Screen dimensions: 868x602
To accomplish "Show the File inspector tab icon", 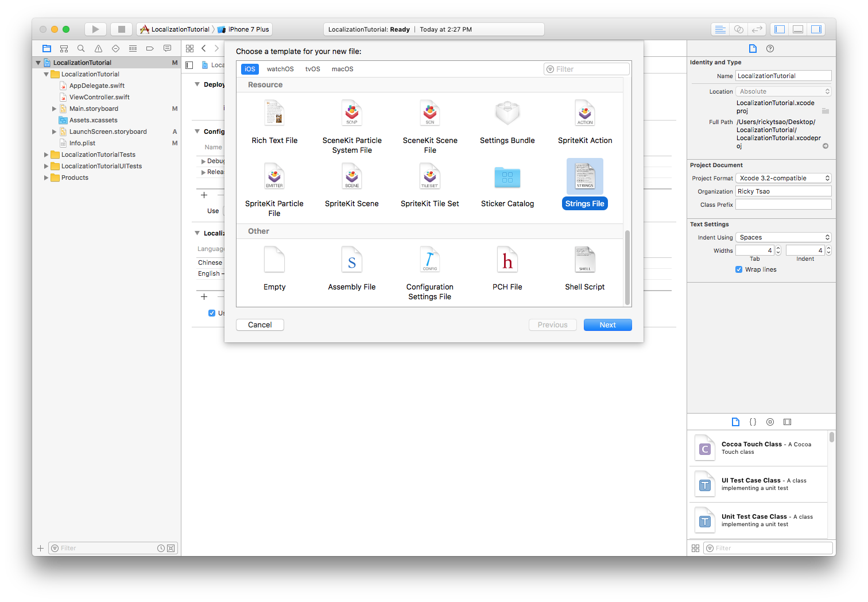I will point(753,49).
